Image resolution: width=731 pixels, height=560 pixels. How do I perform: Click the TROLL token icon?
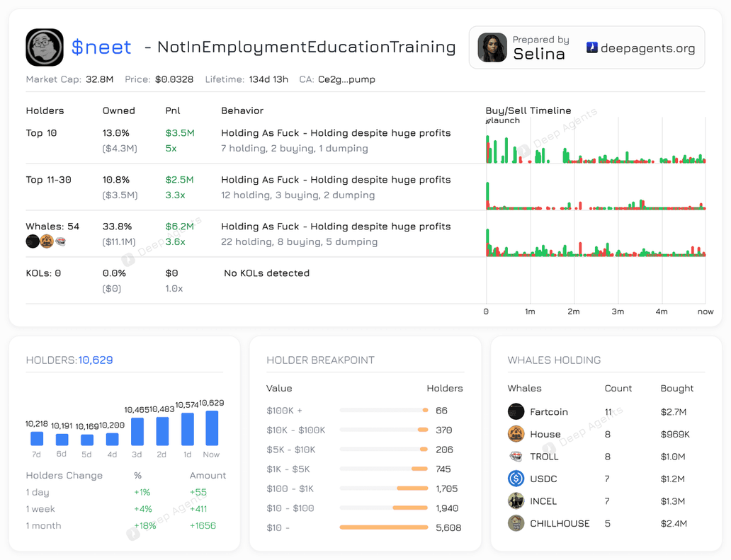click(x=516, y=456)
